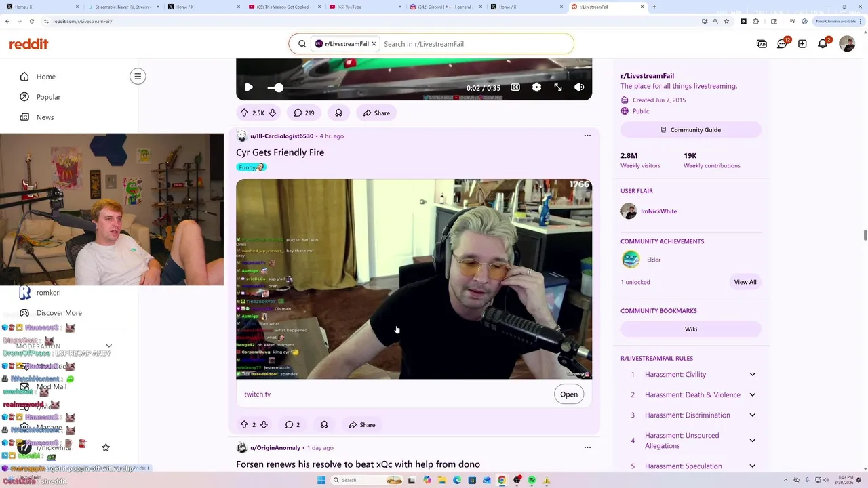Downvote the post with 2.5K votes
The image size is (868, 488).
273,113
